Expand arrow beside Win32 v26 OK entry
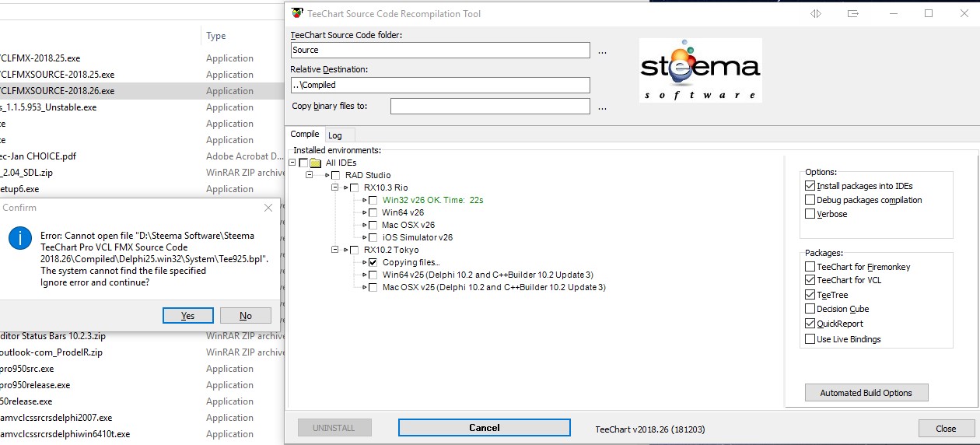This screenshot has height=445, width=980. pos(364,200)
